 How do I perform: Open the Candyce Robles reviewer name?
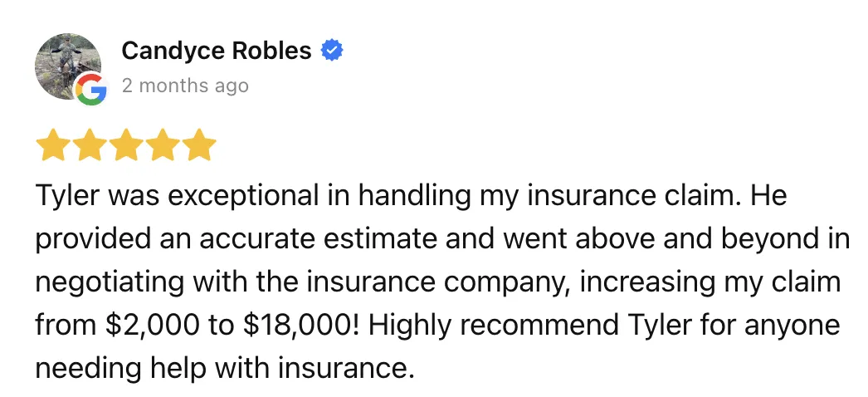[x=217, y=51]
